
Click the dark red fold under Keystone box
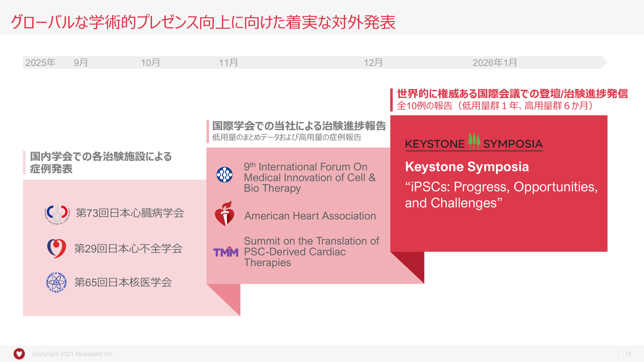pos(413,264)
